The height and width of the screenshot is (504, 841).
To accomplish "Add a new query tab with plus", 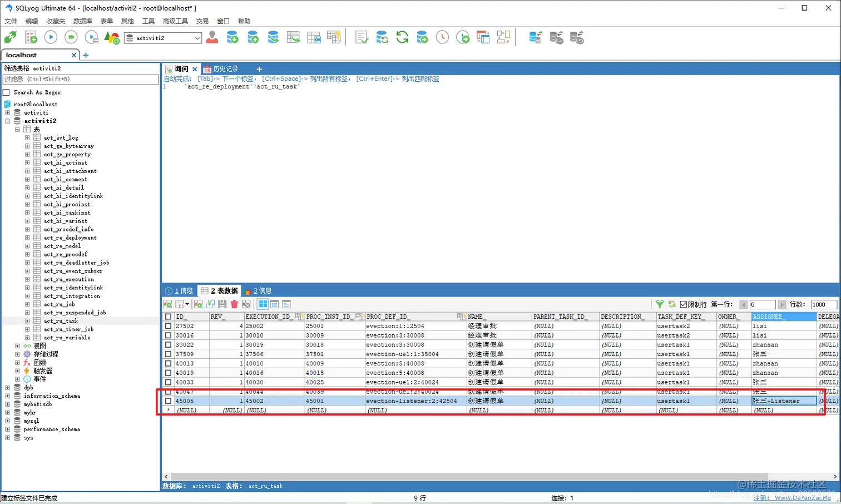I will tap(259, 69).
